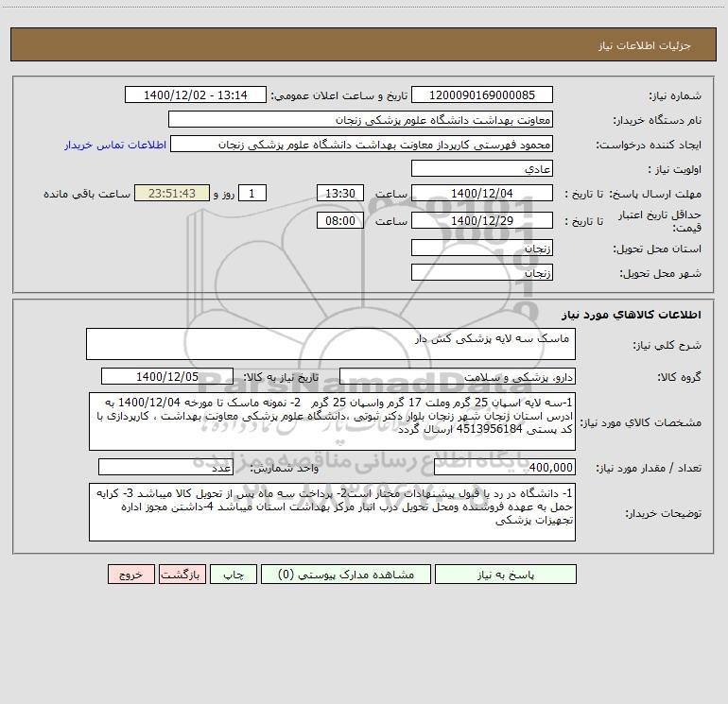This screenshot has height=704, width=728.
Task: Click price validity date 1400/12/29
Action: point(482,220)
